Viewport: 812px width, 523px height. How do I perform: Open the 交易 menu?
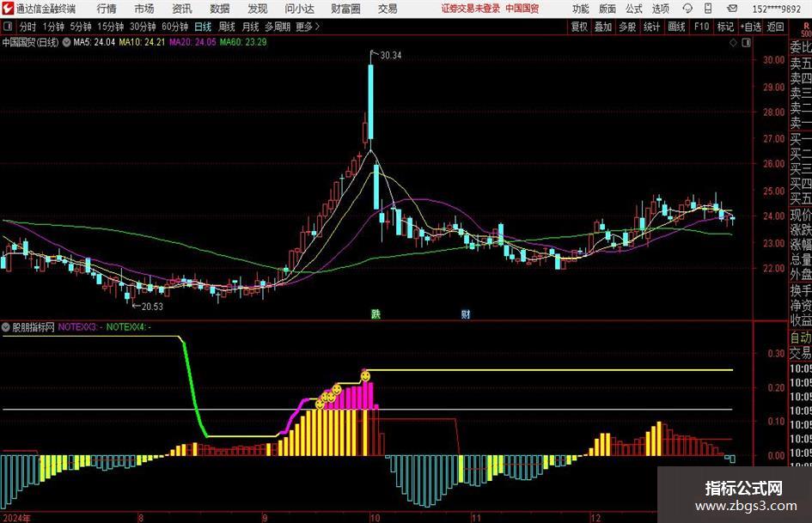click(x=388, y=9)
